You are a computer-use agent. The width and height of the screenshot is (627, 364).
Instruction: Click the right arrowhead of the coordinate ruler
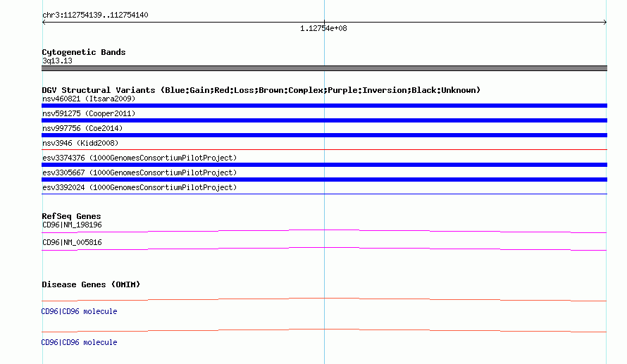click(605, 23)
